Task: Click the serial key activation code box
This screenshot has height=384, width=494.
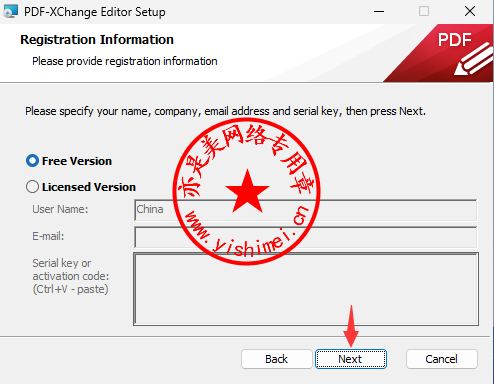Action: pyautogui.click(x=306, y=289)
